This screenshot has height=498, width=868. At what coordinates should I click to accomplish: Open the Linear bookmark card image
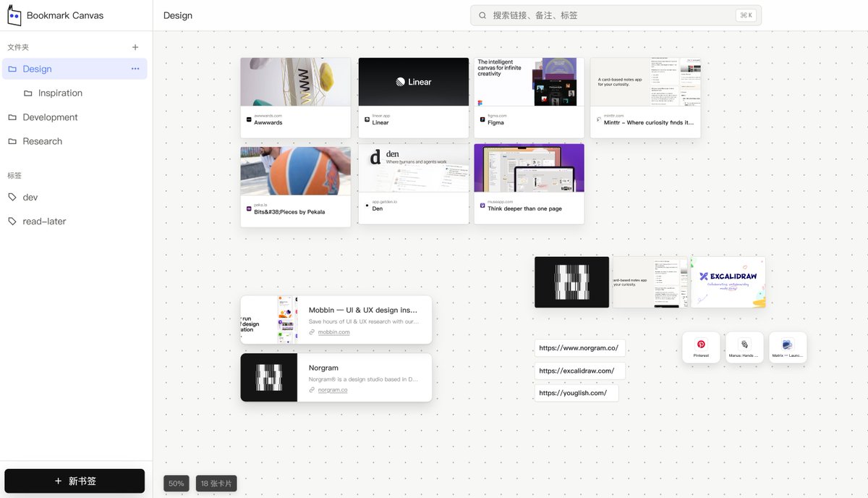[414, 82]
